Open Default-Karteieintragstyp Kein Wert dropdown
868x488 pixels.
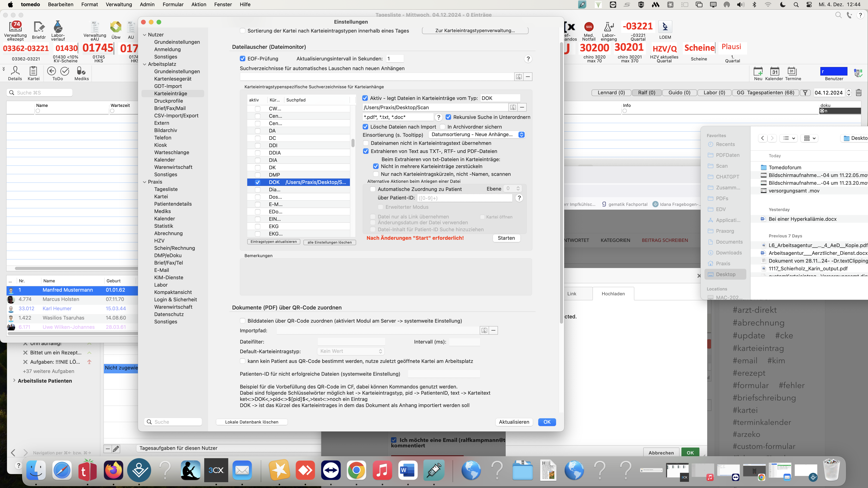click(x=350, y=351)
